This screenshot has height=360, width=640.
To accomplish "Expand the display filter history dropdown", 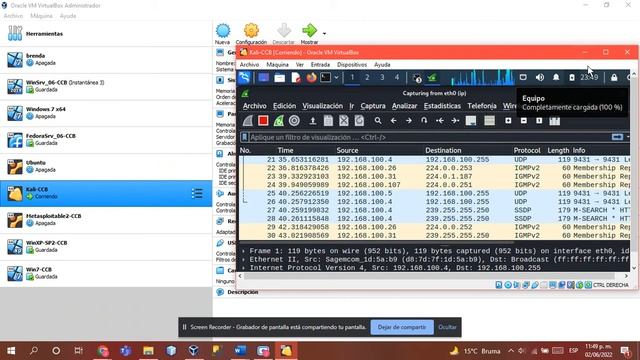I will coord(628,137).
